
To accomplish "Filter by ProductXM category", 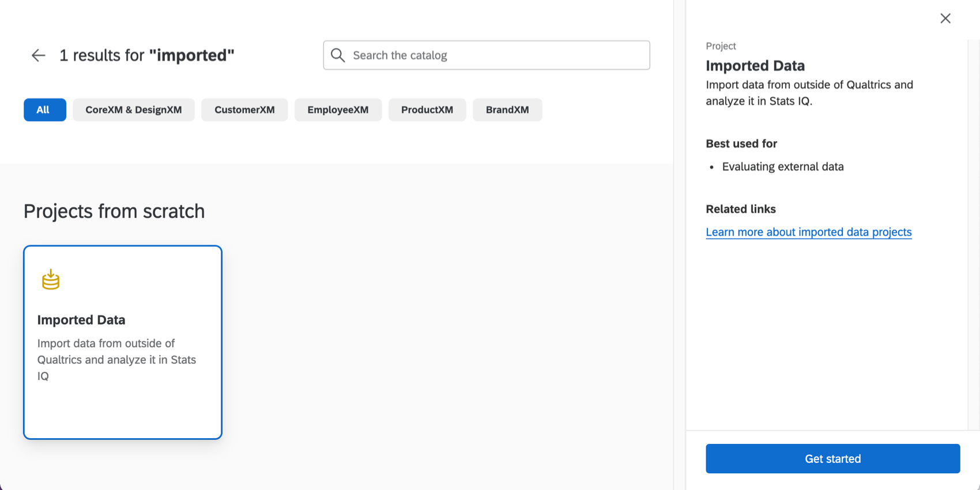I will pyautogui.click(x=427, y=110).
